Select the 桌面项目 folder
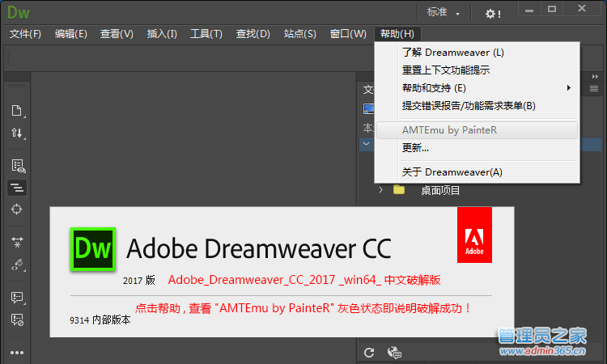 click(x=440, y=190)
